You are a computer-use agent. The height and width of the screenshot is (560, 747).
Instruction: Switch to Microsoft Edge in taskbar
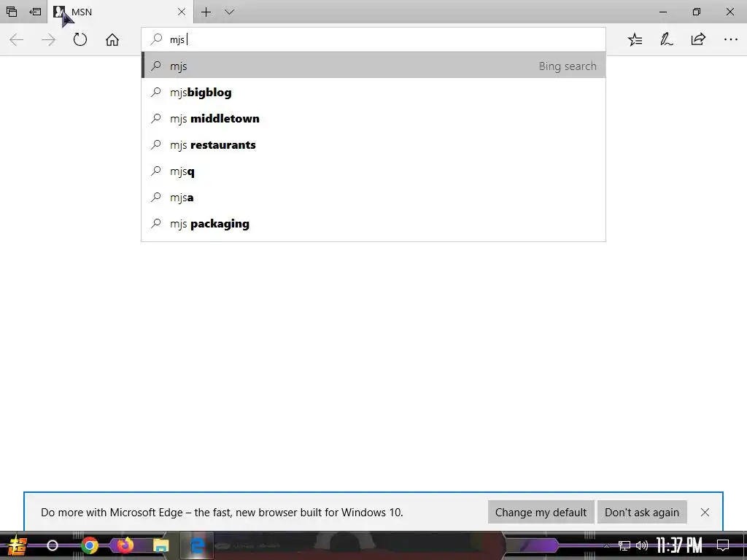click(197, 545)
